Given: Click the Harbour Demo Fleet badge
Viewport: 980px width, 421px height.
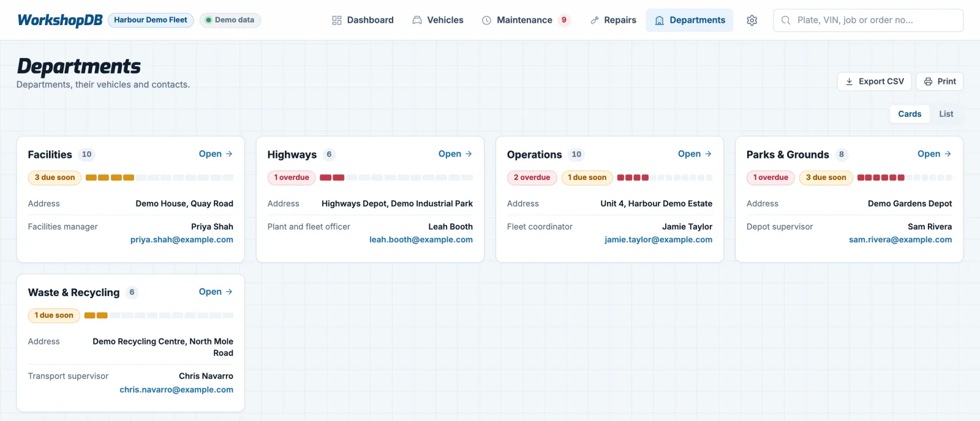Looking at the screenshot, I should 151,20.
